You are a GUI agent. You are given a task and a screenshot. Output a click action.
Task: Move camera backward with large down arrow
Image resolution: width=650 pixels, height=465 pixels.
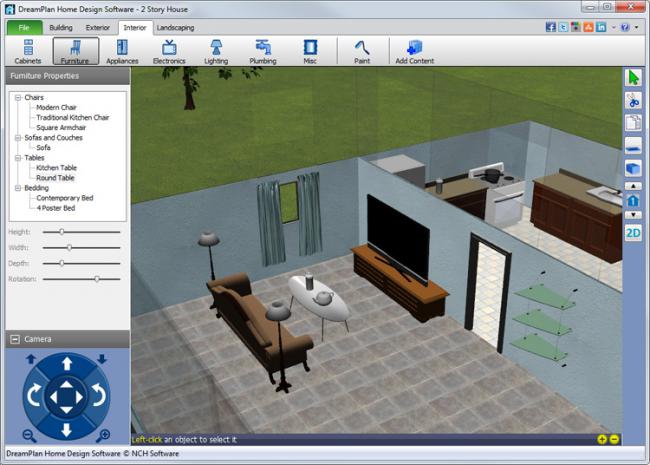pyautogui.click(x=67, y=430)
